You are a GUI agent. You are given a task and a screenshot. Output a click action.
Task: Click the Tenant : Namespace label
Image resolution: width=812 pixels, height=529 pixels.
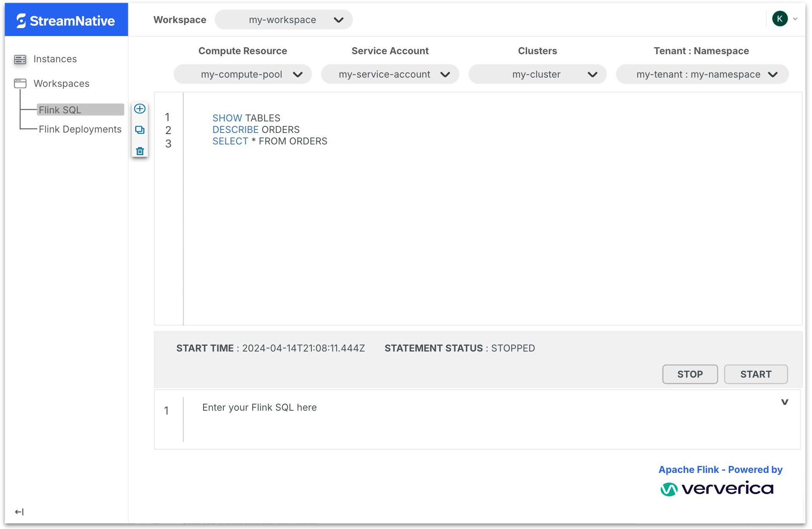(x=701, y=51)
